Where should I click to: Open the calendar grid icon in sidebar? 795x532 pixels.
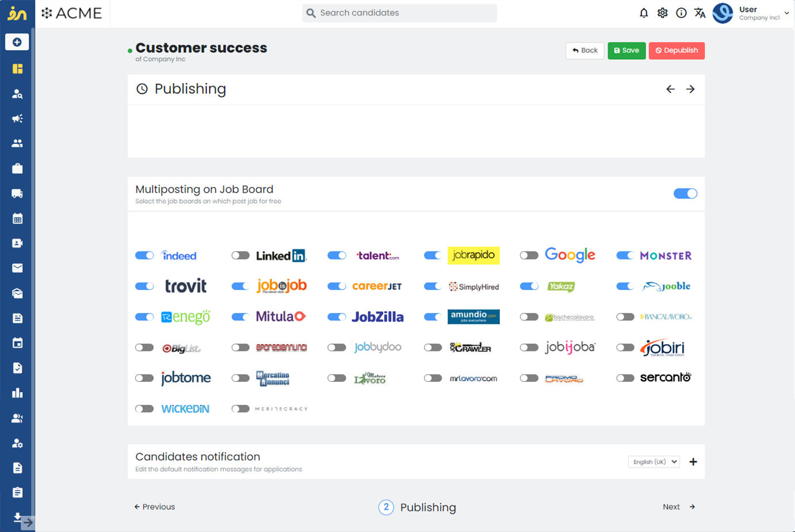click(17, 219)
